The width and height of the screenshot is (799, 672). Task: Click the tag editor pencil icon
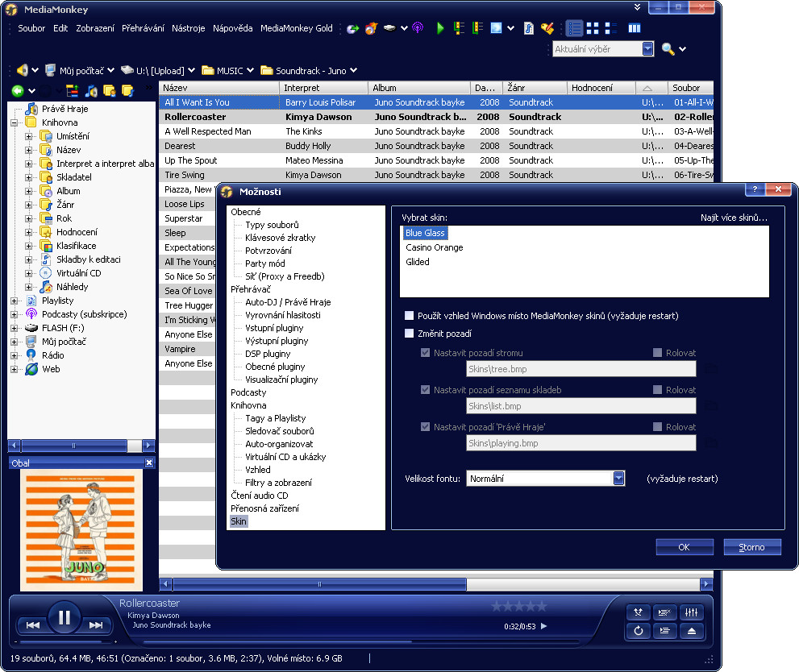(x=547, y=28)
